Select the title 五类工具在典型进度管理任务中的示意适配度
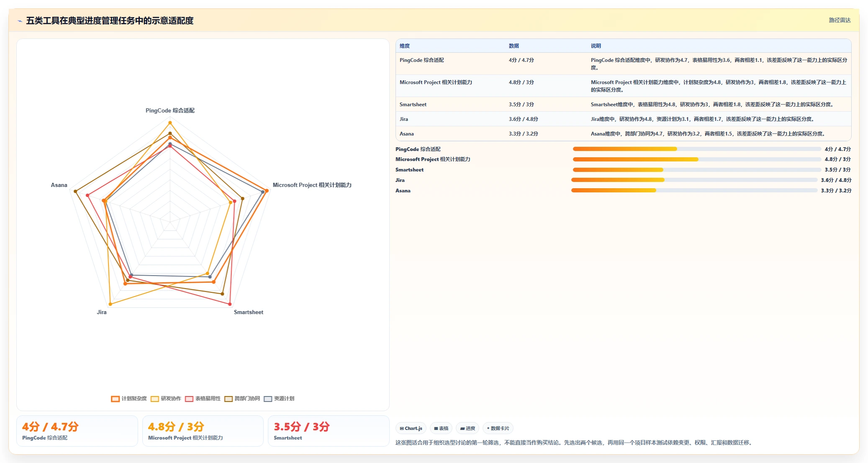The height and width of the screenshot is (463, 868). pos(110,20)
